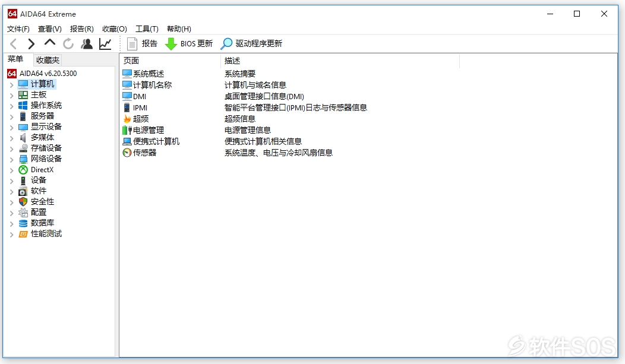625x364 pixels.
Task: Click the AIDA64 title bar app icon
Action: click(x=12, y=14)
